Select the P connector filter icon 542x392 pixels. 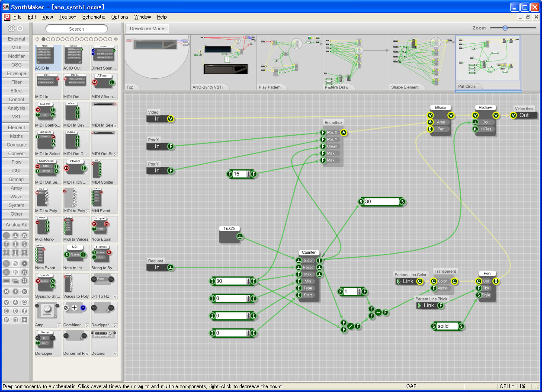tap(16, 292)
